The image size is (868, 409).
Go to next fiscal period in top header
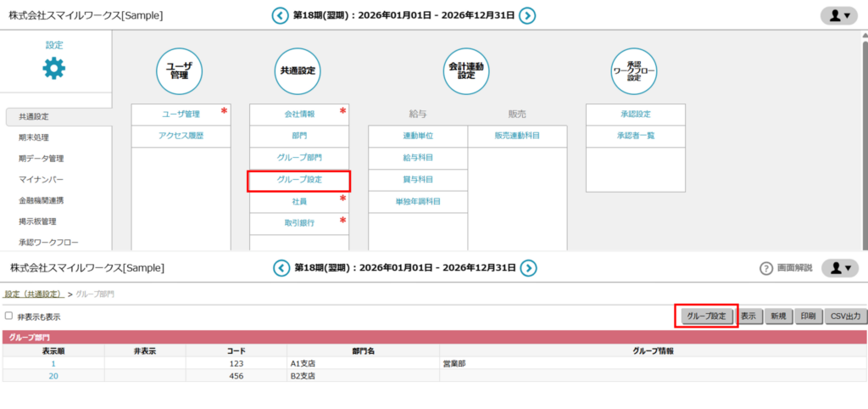pos(527,15)
